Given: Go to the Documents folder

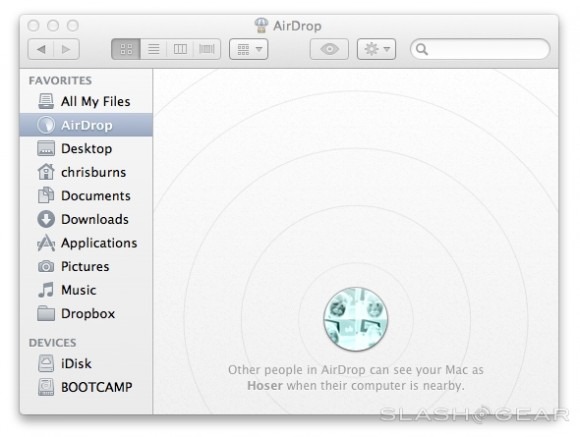Looking at the screenshot, I should pyautogui.click(x=86, y=196).
